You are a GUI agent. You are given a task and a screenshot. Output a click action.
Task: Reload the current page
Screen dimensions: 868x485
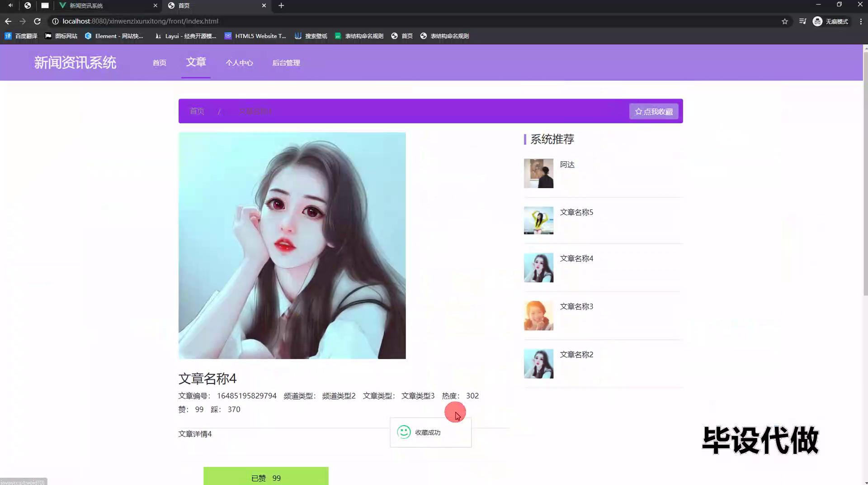pos(38,21)
